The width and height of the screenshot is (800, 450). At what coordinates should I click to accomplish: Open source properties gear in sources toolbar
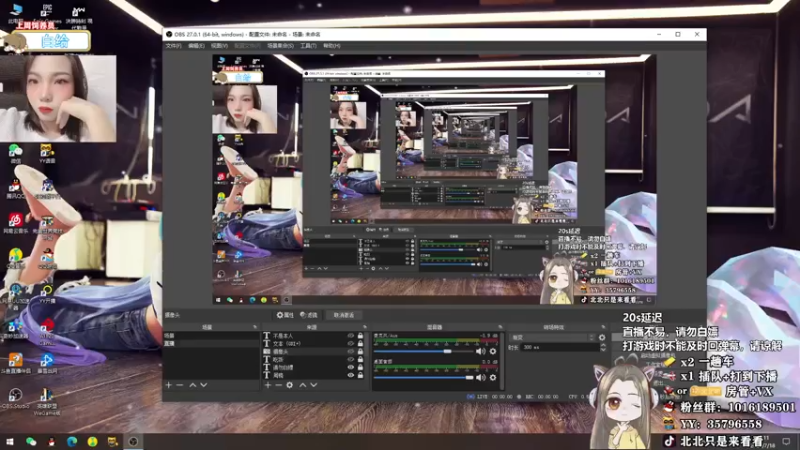click(290, 385)
